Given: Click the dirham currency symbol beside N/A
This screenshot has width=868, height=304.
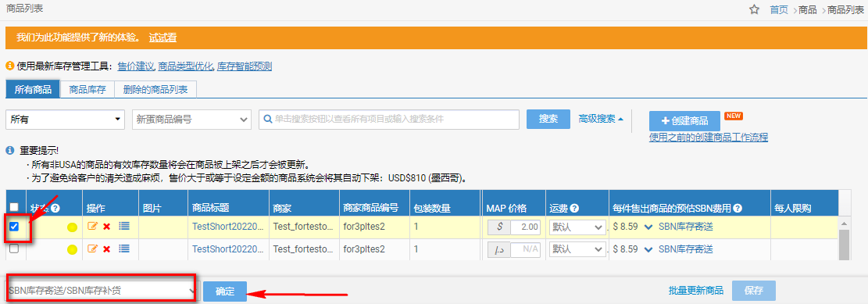Looking at the screenshot, I should coord(499,250).
